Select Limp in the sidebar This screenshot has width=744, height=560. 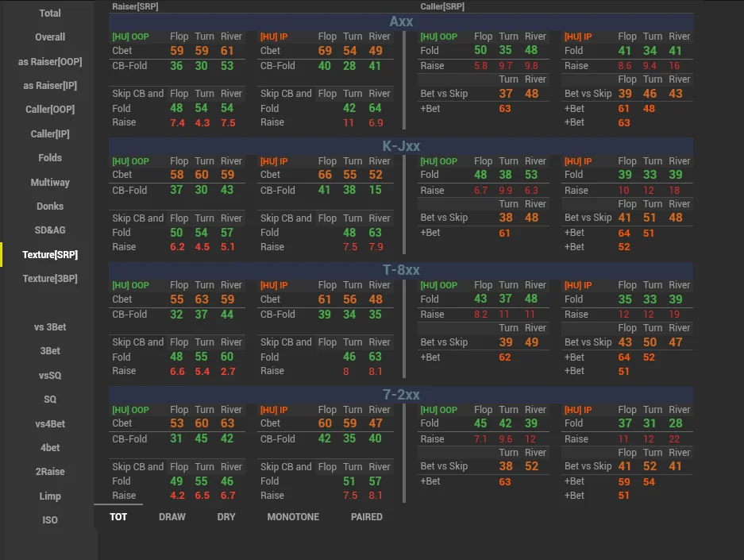coord(50,496)
